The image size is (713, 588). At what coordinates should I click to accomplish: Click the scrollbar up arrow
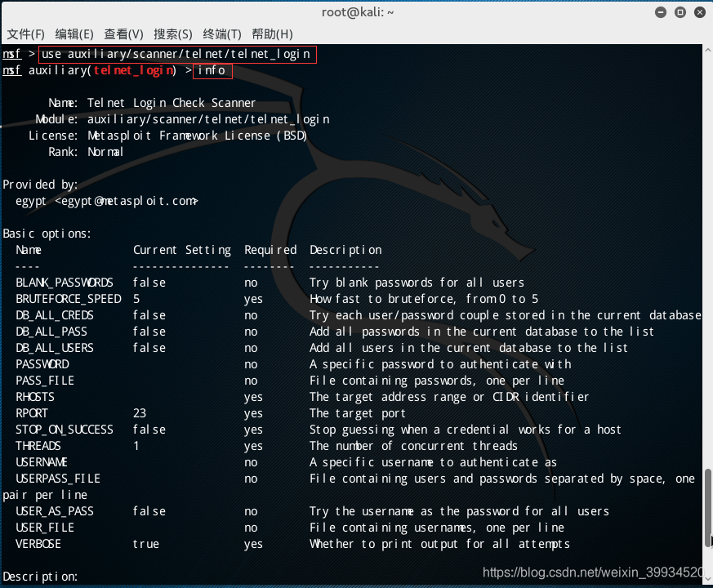(x=707, y=50)
